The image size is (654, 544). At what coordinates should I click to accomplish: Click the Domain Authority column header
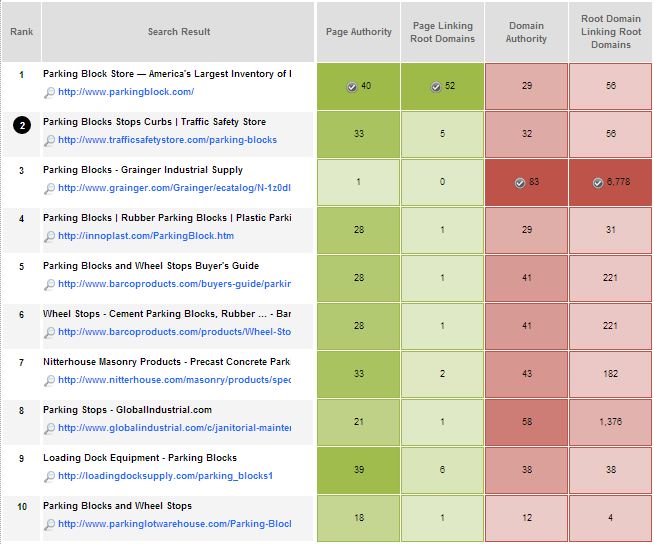526,32
